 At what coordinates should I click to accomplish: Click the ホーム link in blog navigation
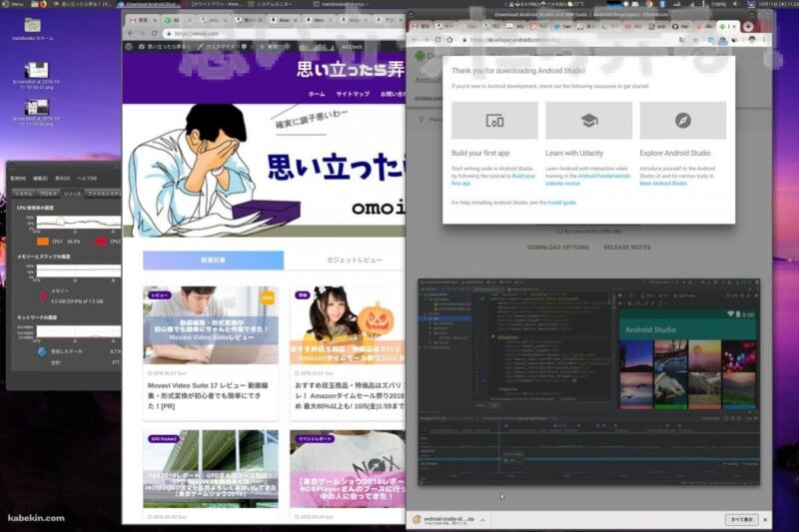pos(317,94)
